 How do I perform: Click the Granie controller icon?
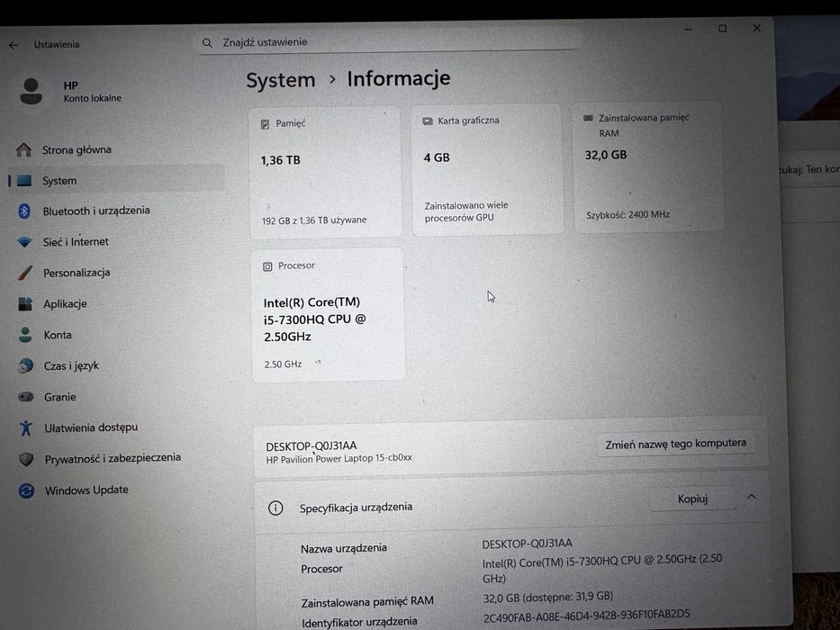point(26,397)
